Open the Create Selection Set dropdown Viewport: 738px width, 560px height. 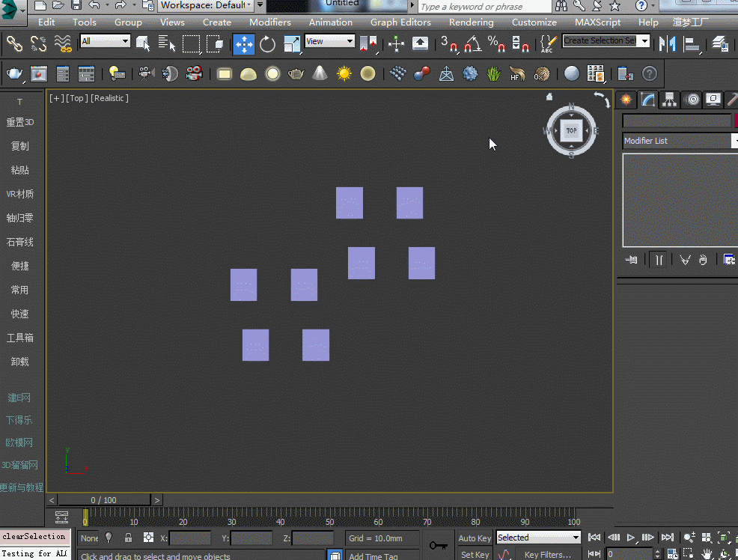coord(644,41)
